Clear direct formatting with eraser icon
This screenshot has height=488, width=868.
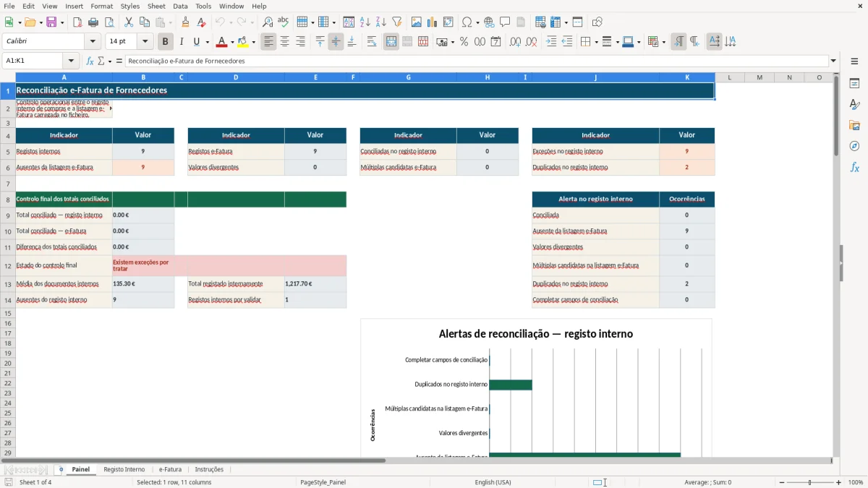click(201, 22)
